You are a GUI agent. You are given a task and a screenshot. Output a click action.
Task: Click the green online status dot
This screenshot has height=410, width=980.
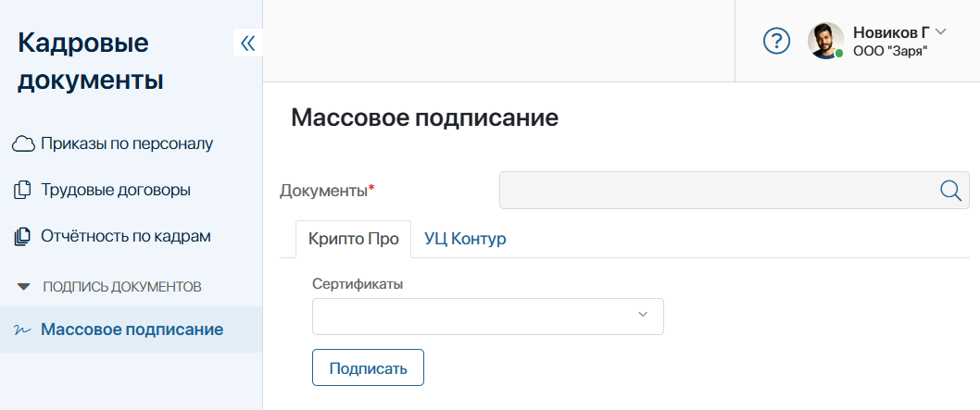[x=839, y=54]
